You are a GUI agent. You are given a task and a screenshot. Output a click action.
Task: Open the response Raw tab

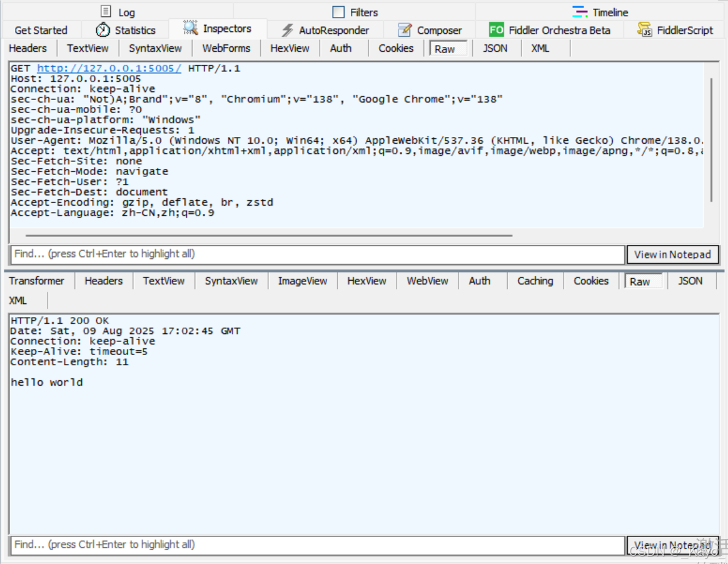[x=643, y=281]
